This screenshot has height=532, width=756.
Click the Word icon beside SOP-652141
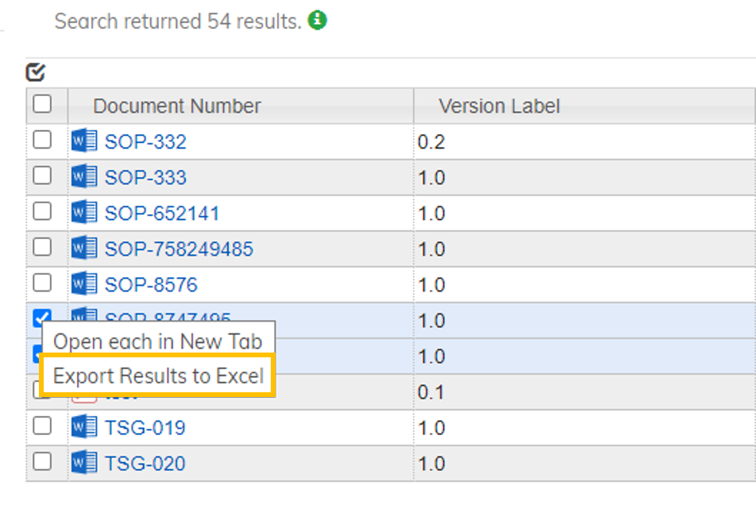84,213
